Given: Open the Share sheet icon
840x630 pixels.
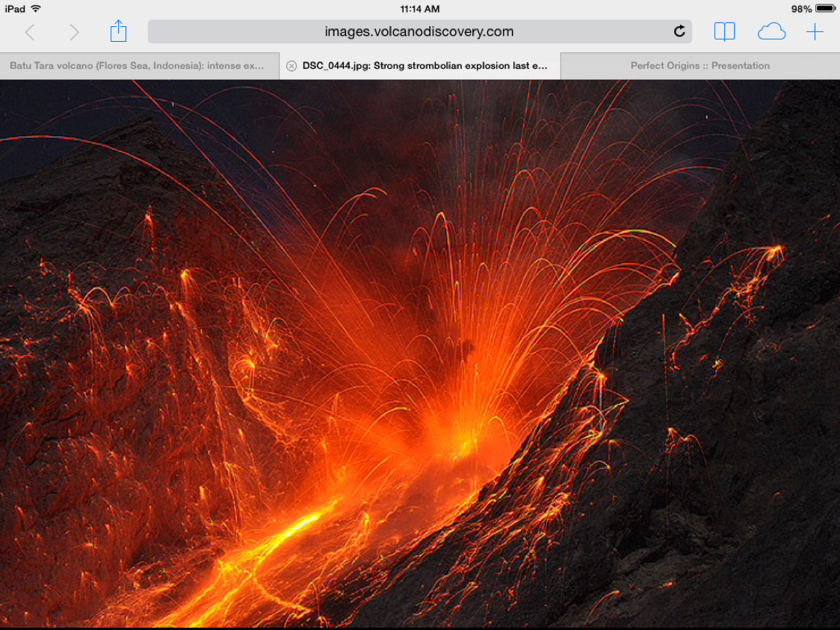Looking at the screenshot, I should 118,31.
